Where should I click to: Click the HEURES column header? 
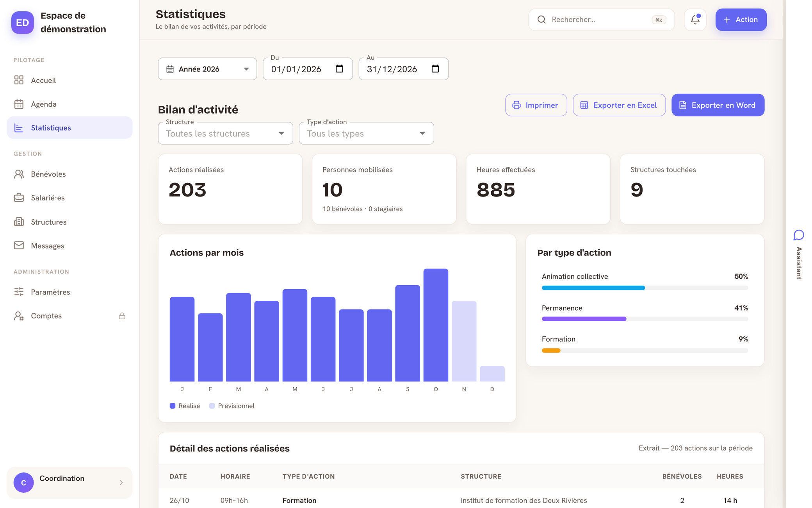point(730,476)
